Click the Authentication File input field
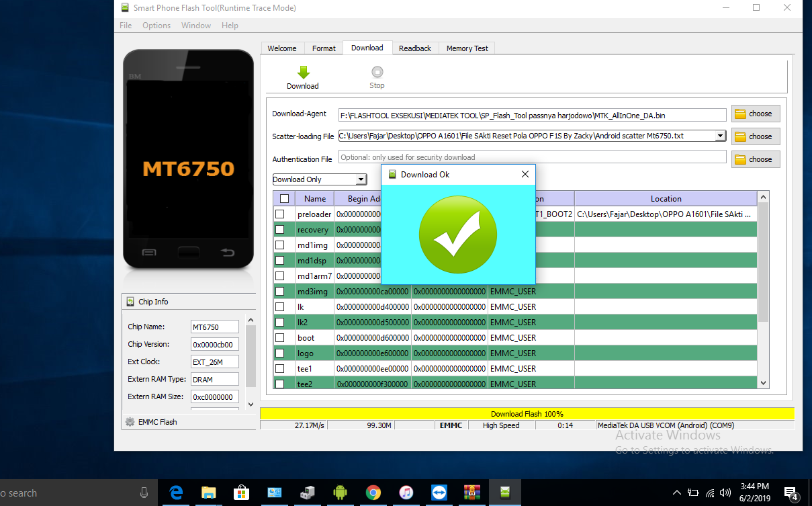Viewport: 812px width, 506px height. pyautogui.click(x=533, y=157)
